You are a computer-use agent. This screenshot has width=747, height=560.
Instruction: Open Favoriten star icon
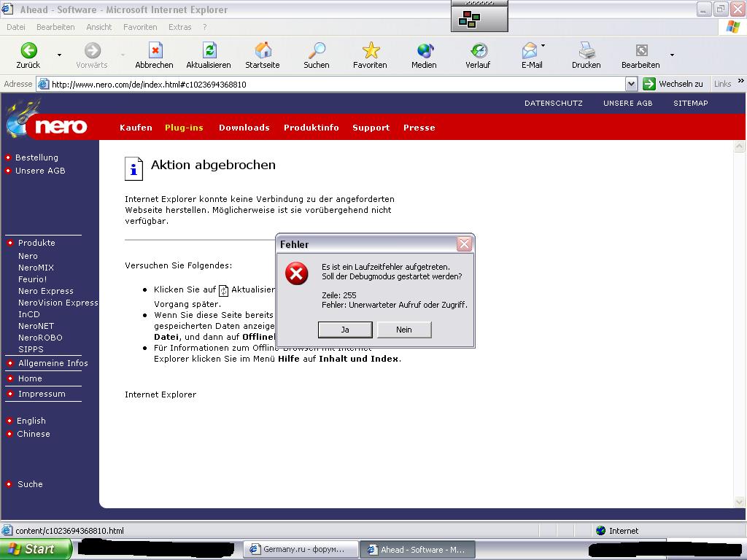coord(371,50)
